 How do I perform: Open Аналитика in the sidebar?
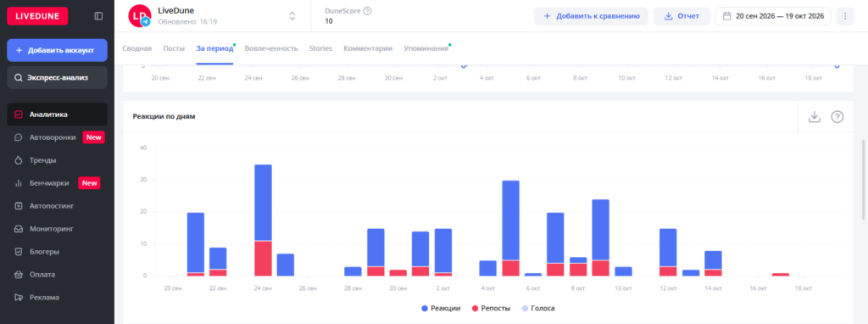57,115
